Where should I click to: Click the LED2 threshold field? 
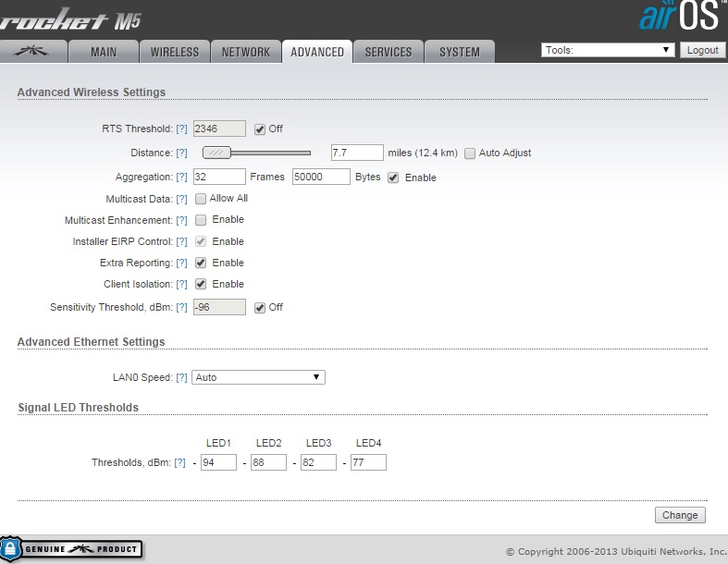click(269, 462)
